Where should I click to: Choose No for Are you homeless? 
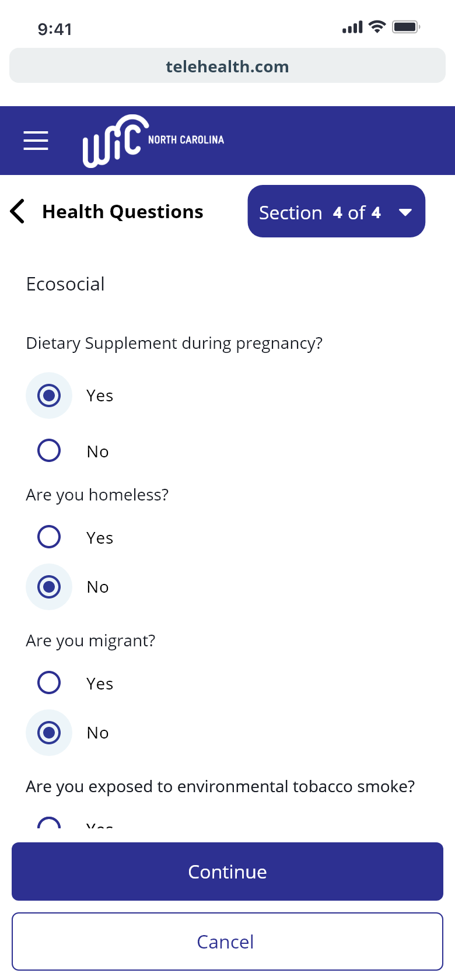pos(49,587)
